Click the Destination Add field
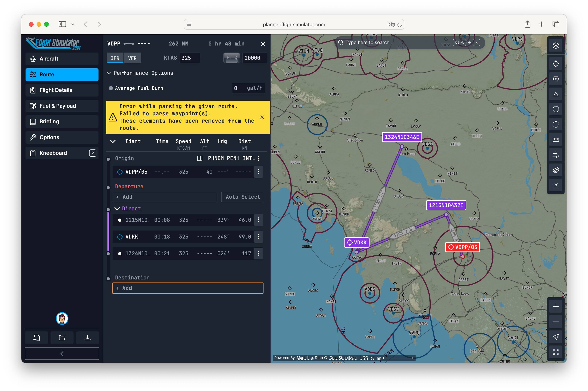 point(188,288)
